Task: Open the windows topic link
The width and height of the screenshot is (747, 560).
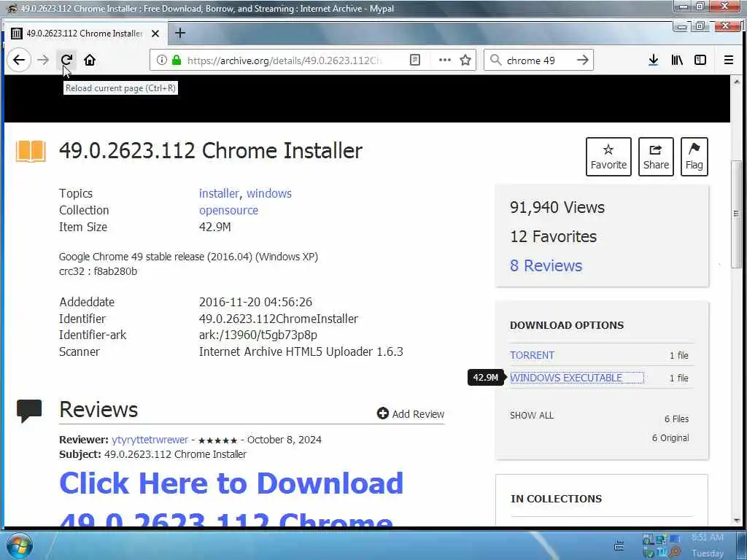Action: click(268, 193)
